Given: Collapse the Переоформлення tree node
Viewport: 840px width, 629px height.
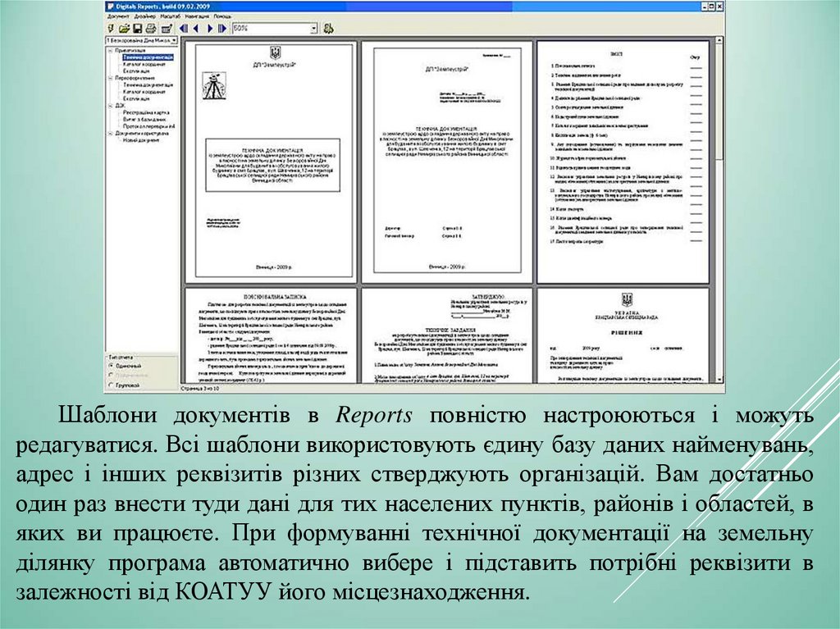Looking at the screenshot, I should 111,78.
